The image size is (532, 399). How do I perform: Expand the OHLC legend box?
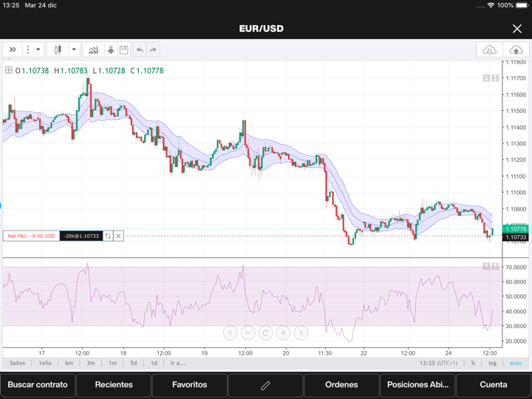pyautogui.click(x=8, y=71)
